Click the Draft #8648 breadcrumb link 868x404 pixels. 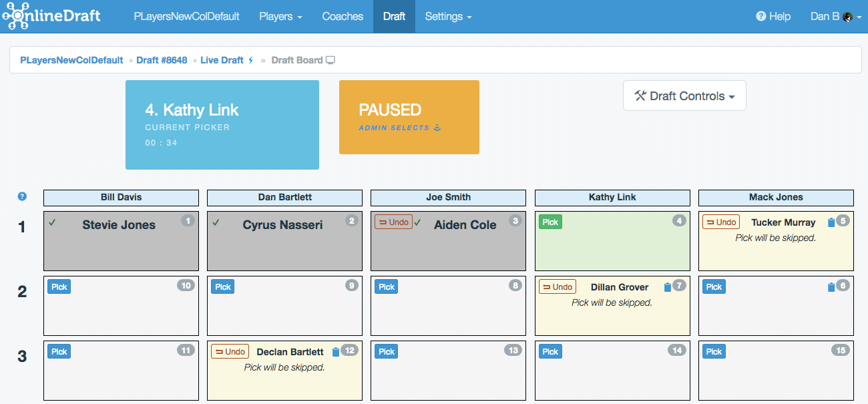(x=162, y=60)
